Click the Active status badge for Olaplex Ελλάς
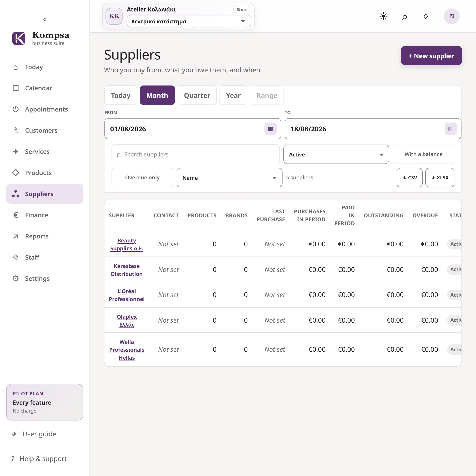This screenshot has width=476, height=476. (454, 320)
